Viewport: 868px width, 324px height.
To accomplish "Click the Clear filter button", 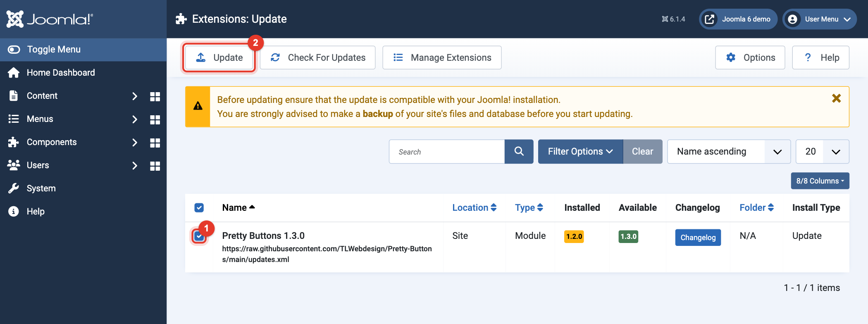I will pyautogui.click(x=643, y=152).
